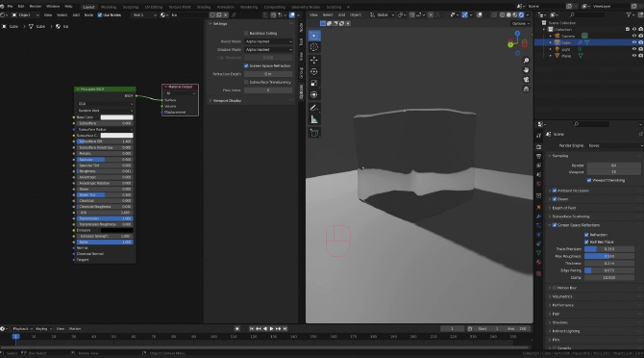Open Shadow Mode dropdown
The height and width of the screenshot is (358, 644).
click(x=268, y=50)
